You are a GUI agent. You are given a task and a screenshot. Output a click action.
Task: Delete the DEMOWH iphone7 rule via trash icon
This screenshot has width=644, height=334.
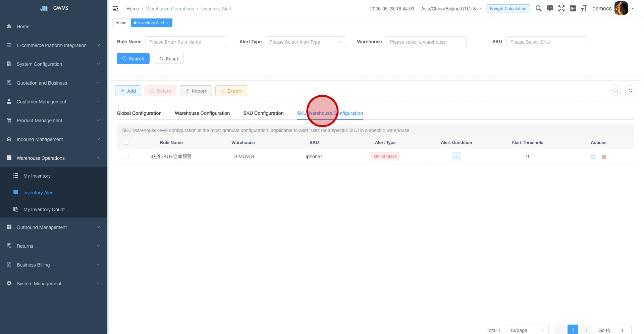point(604,157)
